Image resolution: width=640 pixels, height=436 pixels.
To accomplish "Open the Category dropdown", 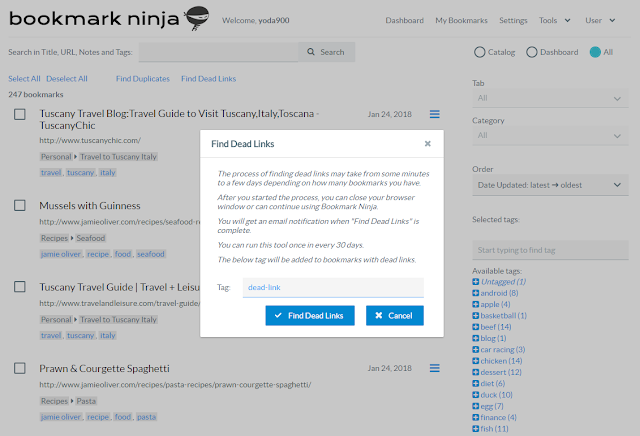I will [550, 136].
